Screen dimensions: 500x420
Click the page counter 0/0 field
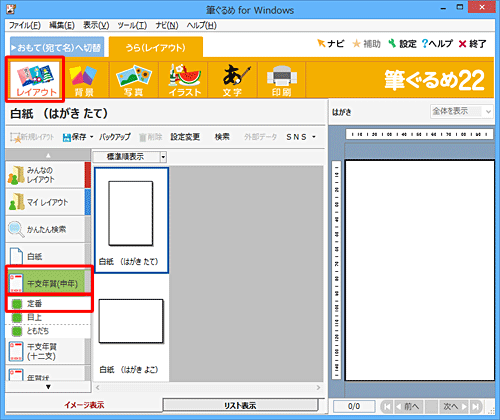(354, 406)
